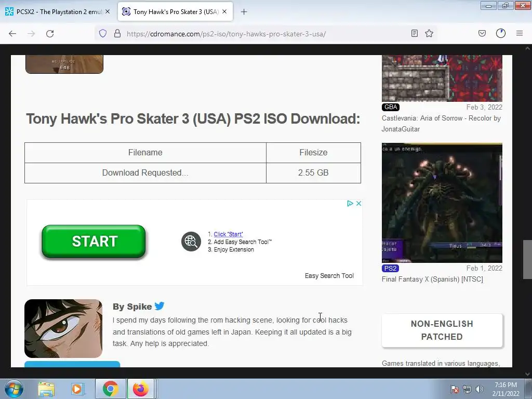Click the 2.55 GB filesize cell
532x399 pixels.
313,172
